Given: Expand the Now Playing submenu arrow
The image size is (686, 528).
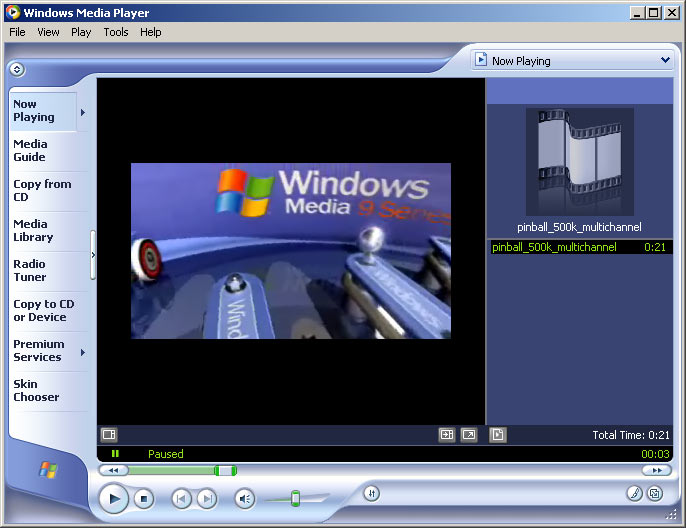Looking at the screenshot, I should [x=83, y=112].
